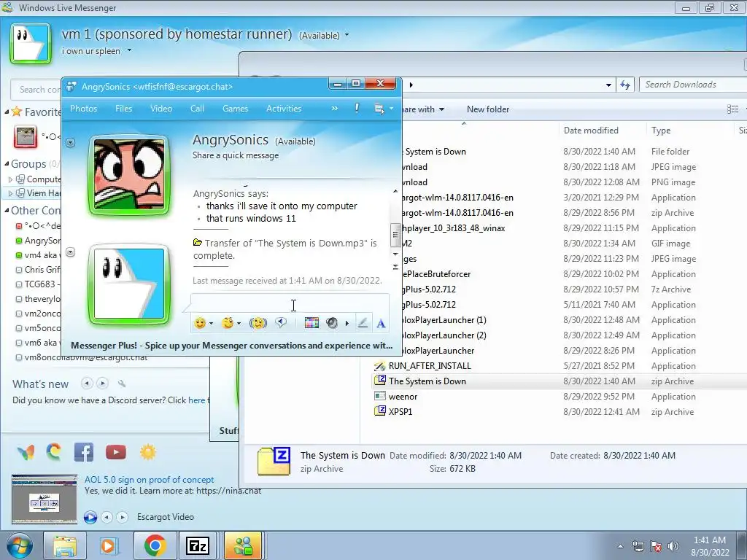Image resolution: width=747 pixels, height=560 pixels.
Task: Click the handwriting pen icon
Action: click(x=363, y=323)
